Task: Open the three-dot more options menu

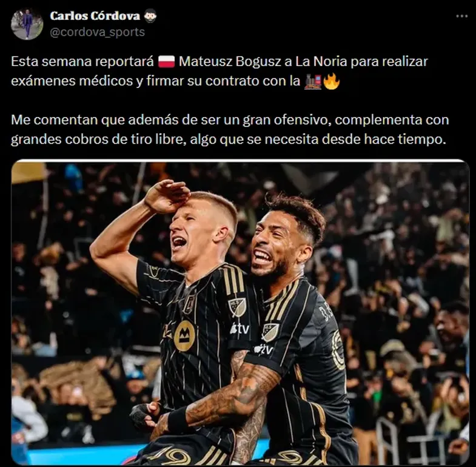Action: [x=461, y=16]
